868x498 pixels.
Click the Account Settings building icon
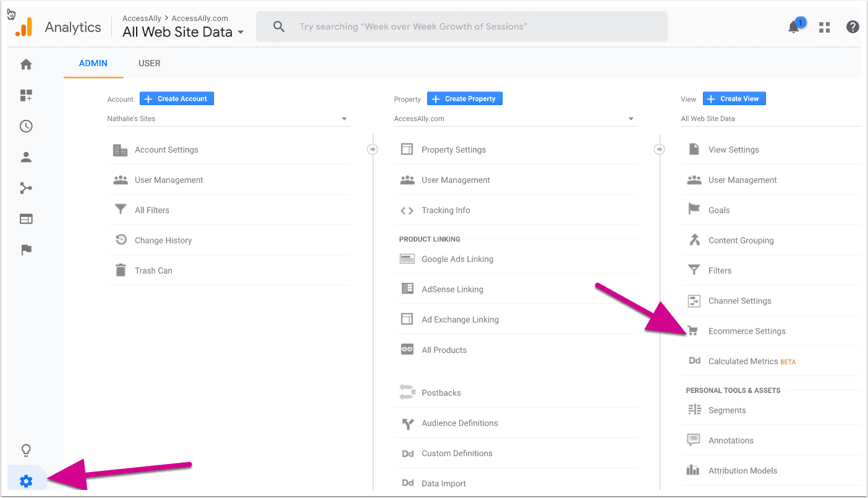tap(120, 150)
